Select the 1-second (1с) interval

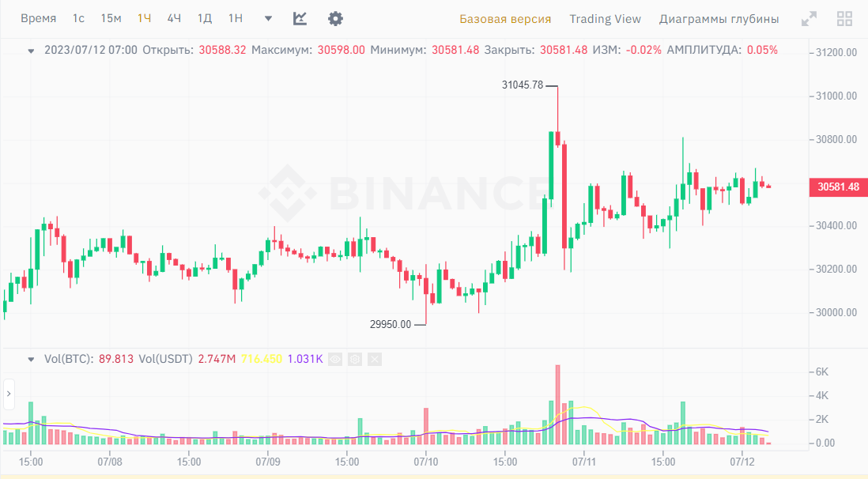click(x=78, y=19)
